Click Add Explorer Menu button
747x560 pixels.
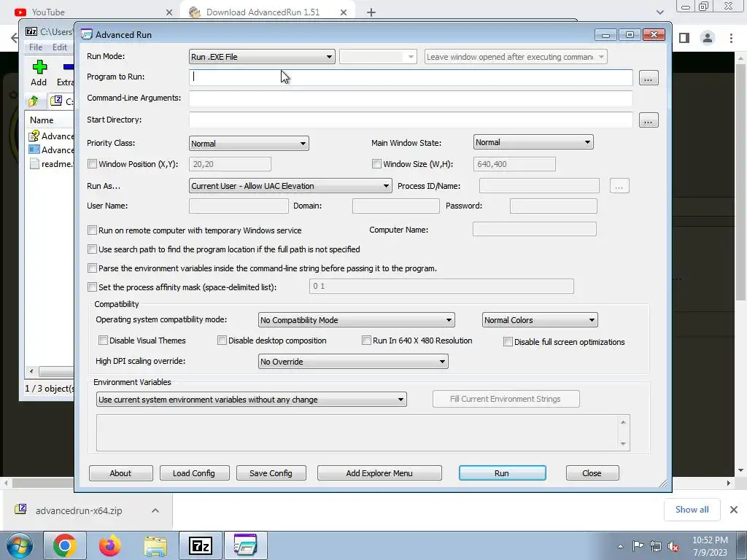379,472
